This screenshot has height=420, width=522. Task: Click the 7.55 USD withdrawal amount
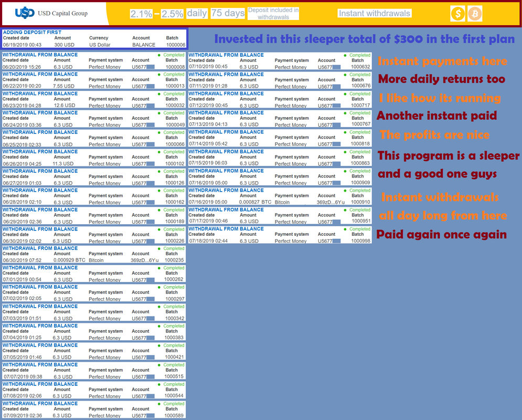[64, 86]
